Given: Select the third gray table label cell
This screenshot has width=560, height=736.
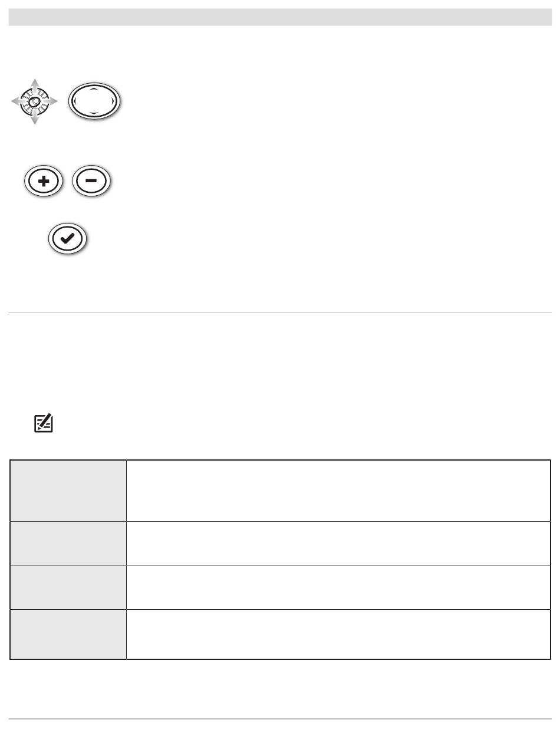Looking at the screenshot, I should 68,587.
